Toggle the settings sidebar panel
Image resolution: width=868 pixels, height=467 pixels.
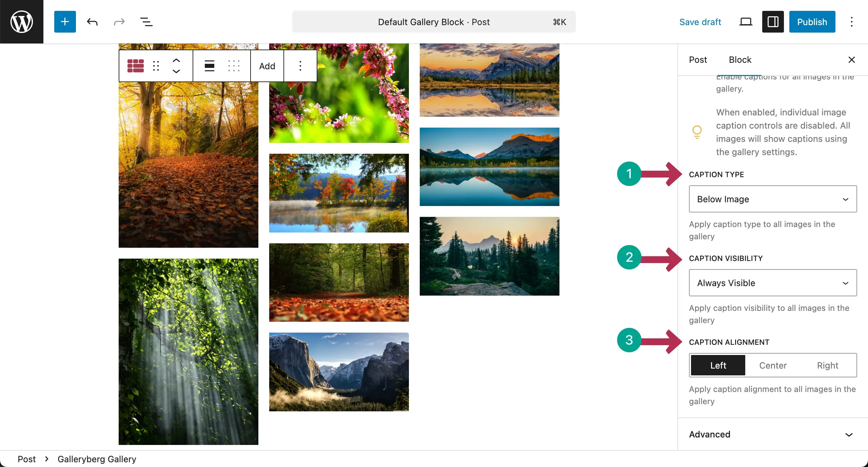(x=773, y=22)
